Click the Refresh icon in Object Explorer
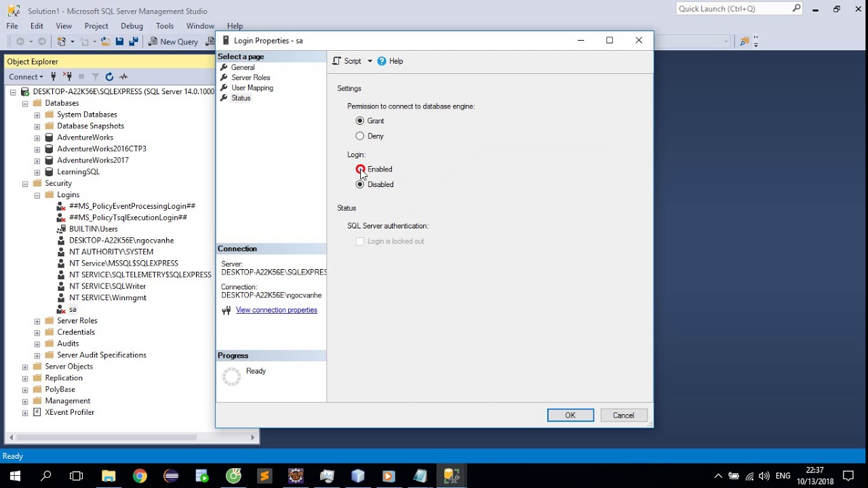The image size is (868, 488). coord(108,77)
